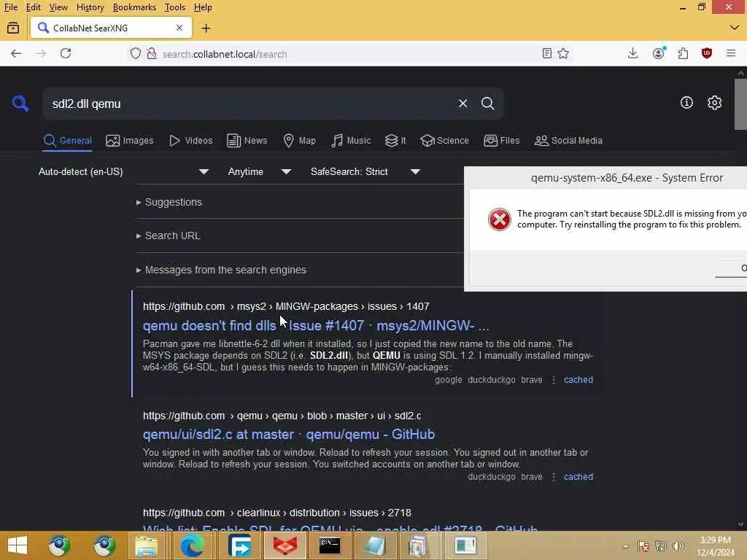Open Help menu
The width and height of the screenshot is (747, 560).
pos(203,7)
